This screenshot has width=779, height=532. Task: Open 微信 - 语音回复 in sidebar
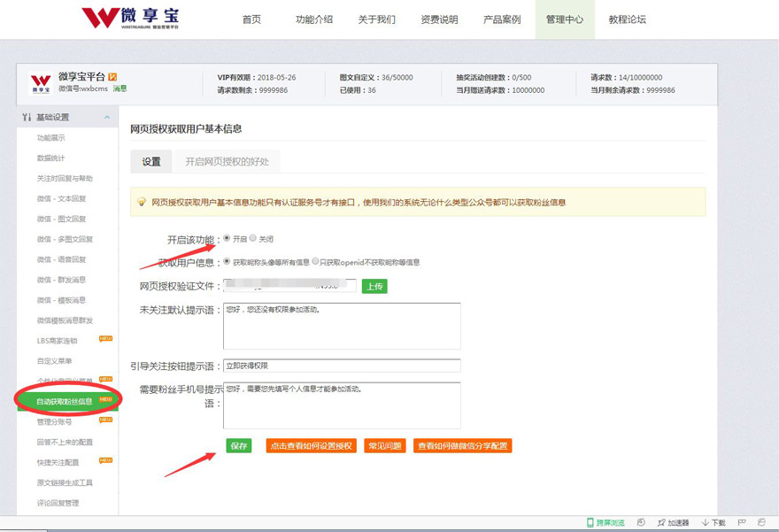(61, 259)
